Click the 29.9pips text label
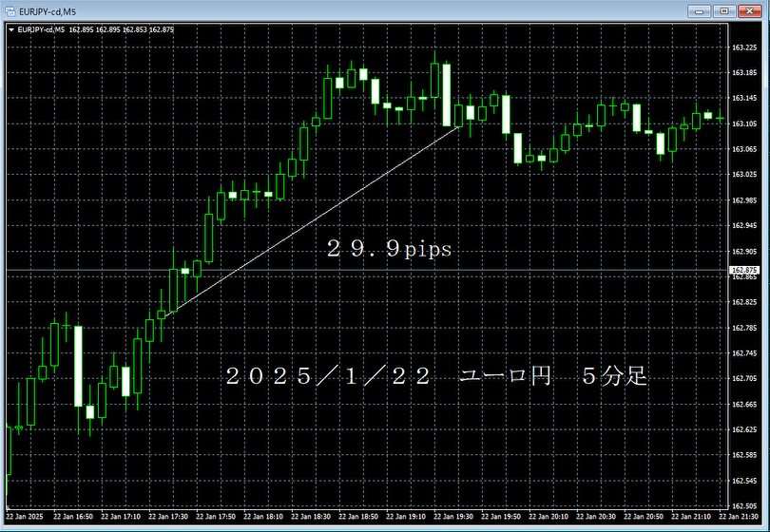 [x=389, y=249]
